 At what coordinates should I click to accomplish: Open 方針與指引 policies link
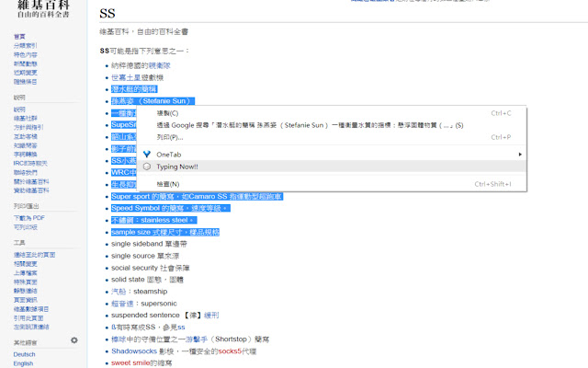[x=28, y=127]
